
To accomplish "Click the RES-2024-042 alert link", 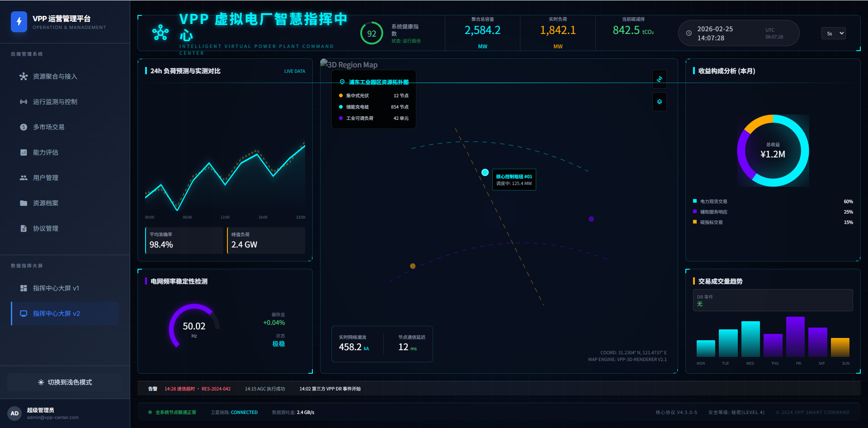I will 216,389.
